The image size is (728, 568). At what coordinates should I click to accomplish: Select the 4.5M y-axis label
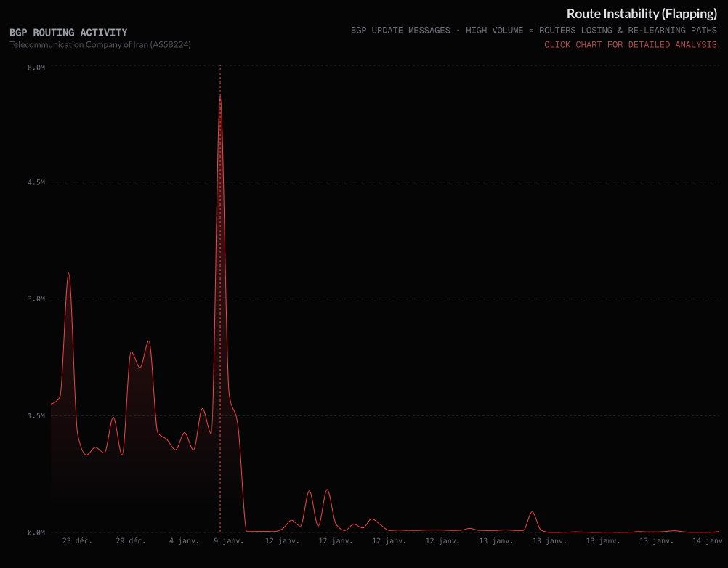point(36,183)
